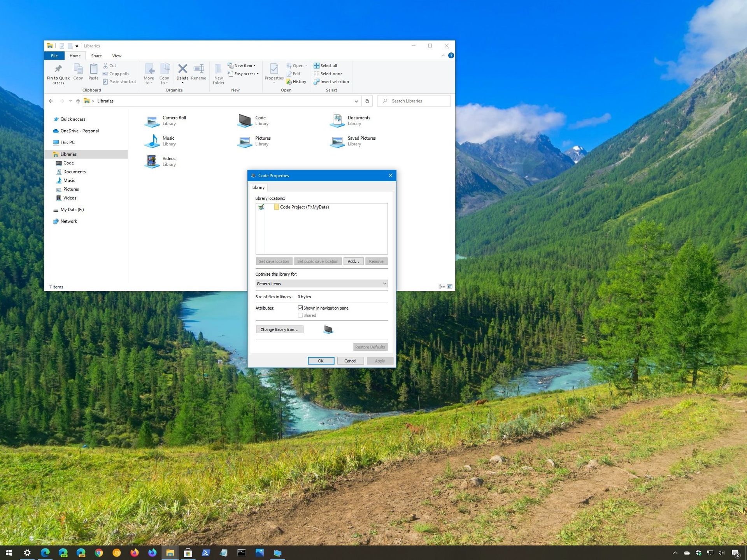Click the Restore Defaults button
The width and height of the screenshot is (747, 560).
(369, 346)
